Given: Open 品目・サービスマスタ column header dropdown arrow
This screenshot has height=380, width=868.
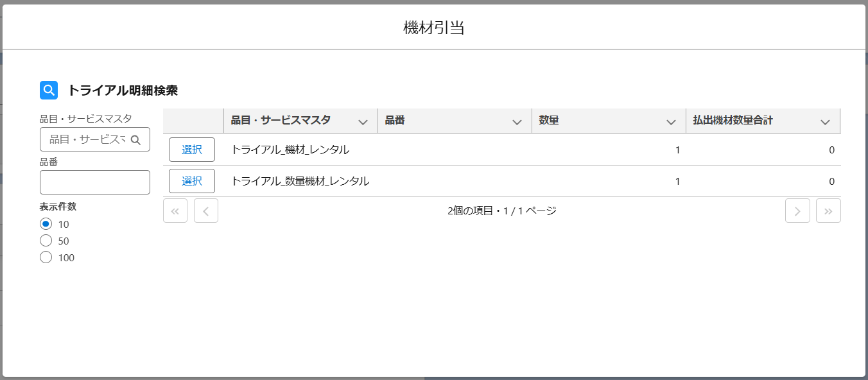Looking at the screenshot, I should [x=363, y=122].
